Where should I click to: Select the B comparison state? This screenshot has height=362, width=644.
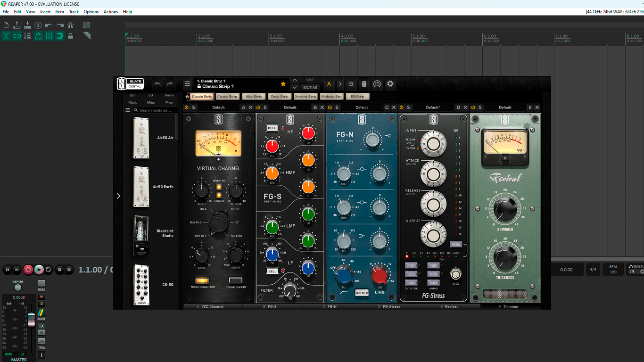tap(351, 84)
